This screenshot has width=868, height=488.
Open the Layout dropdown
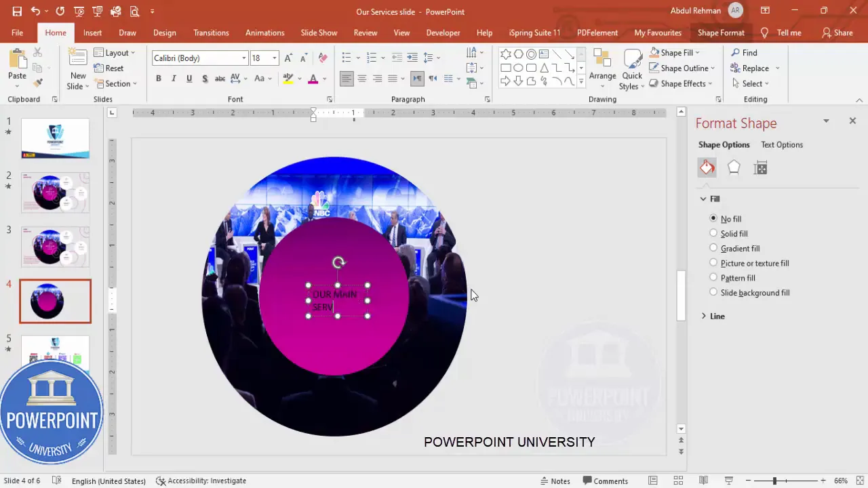(115, 52)
